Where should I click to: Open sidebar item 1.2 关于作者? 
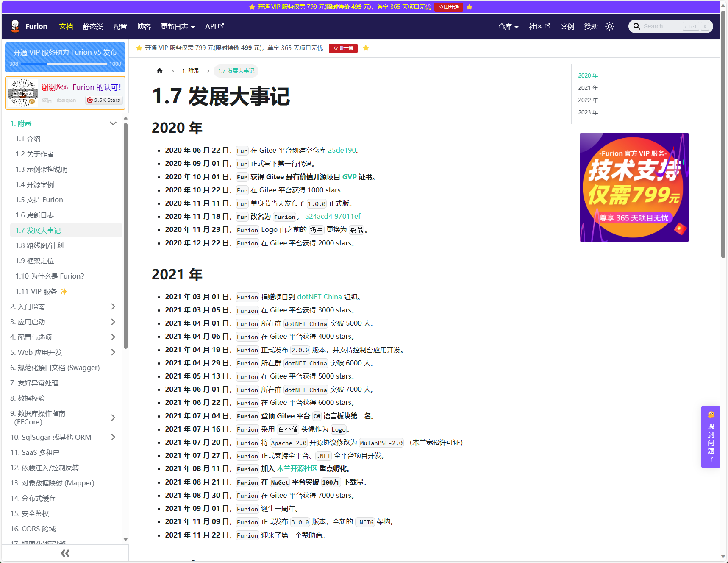[x=66, y=154]
